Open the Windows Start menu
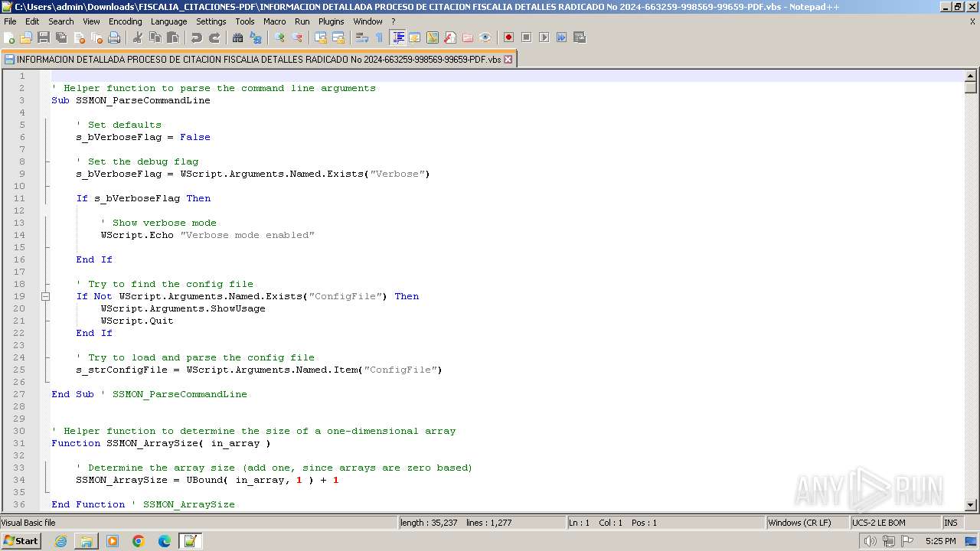 [21, 541]
